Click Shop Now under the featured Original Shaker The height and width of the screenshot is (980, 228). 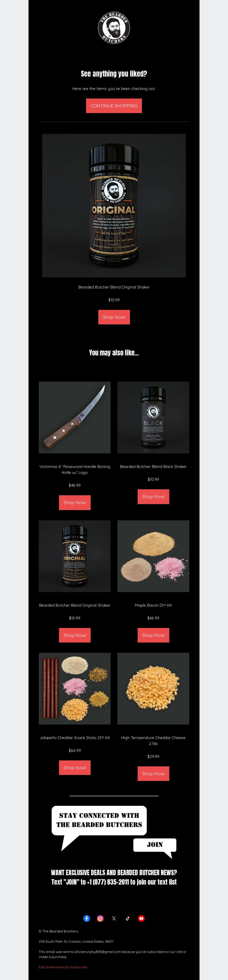point(114,317)
